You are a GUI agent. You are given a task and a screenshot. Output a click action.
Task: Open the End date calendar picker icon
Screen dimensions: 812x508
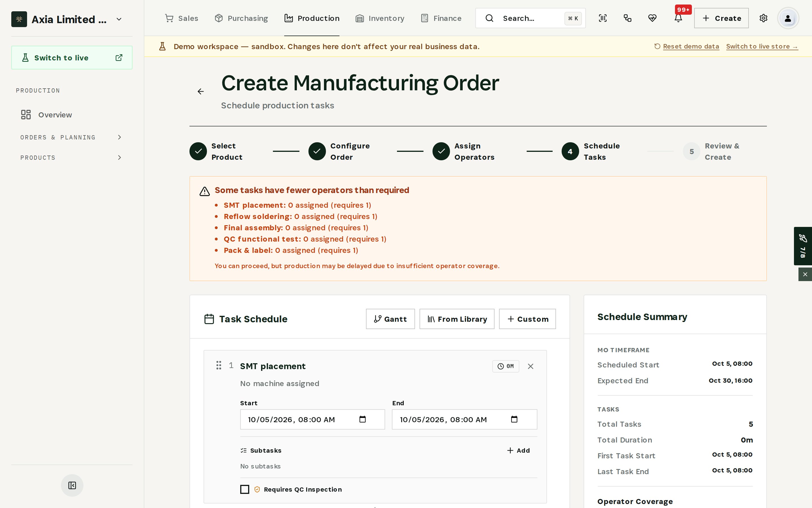(x=514, y=419)
